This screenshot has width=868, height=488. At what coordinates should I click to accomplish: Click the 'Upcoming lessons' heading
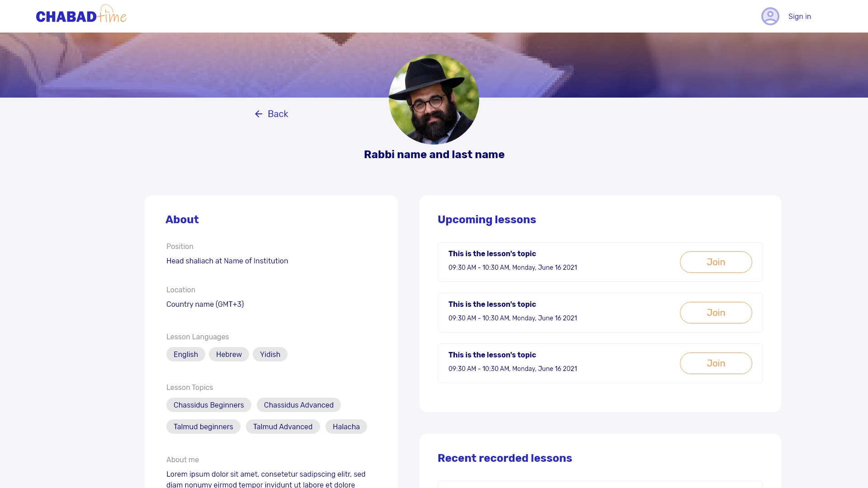[487, 220]
